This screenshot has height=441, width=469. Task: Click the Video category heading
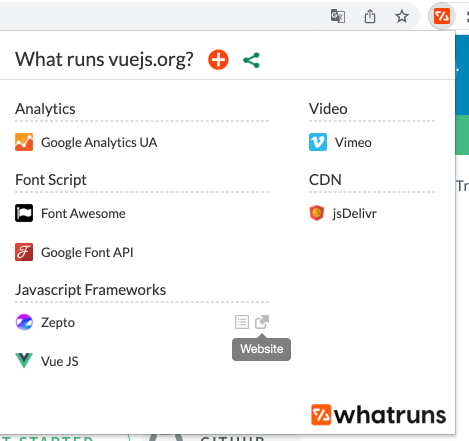click(x=328, y=109)
